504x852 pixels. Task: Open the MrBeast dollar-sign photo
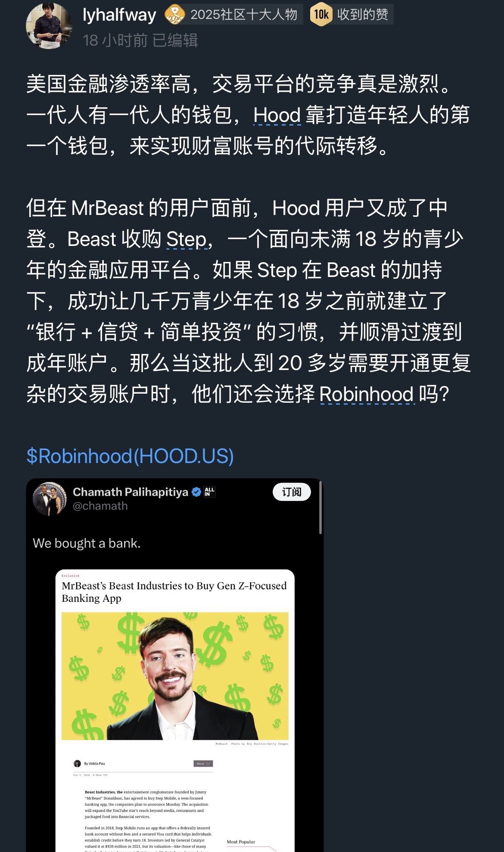coord(175,676)
